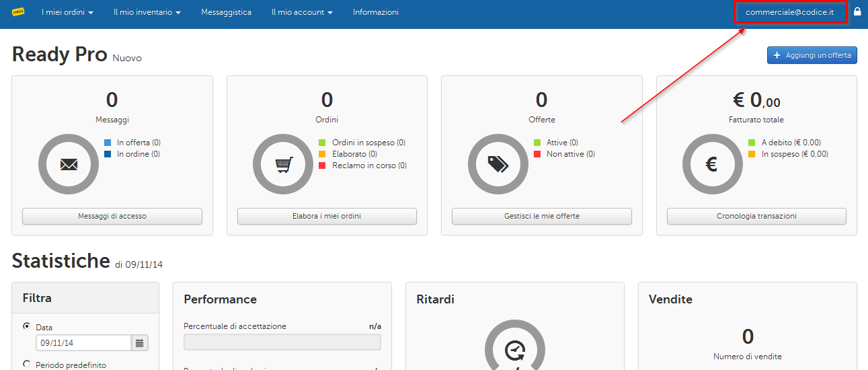Expand the Il mio account menu
The width and height of the screenshot is (868, 370).
point(302,12)
